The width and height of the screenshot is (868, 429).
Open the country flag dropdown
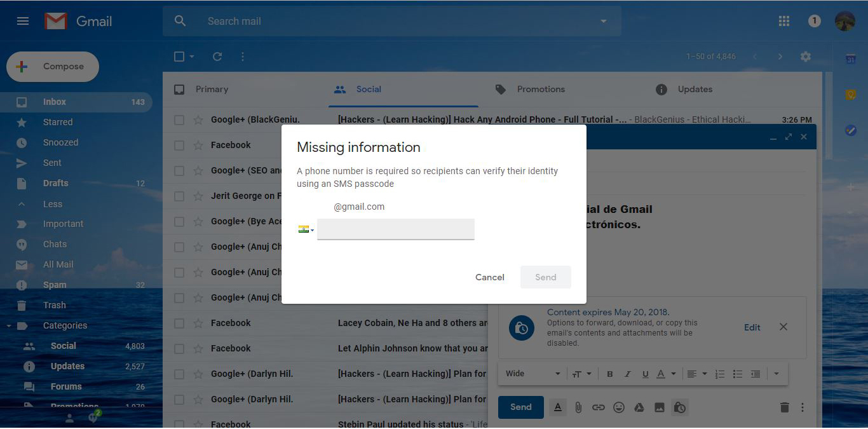coord(306,229)
